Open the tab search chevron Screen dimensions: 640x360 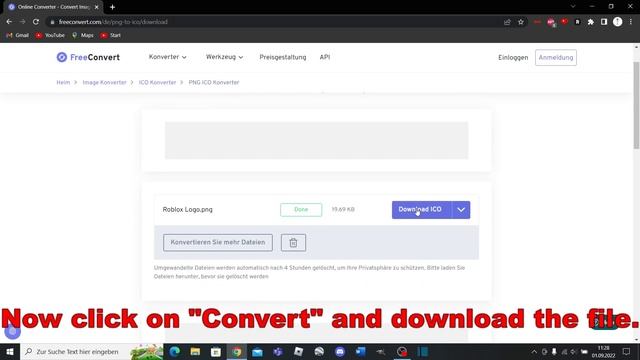point(573,7)
